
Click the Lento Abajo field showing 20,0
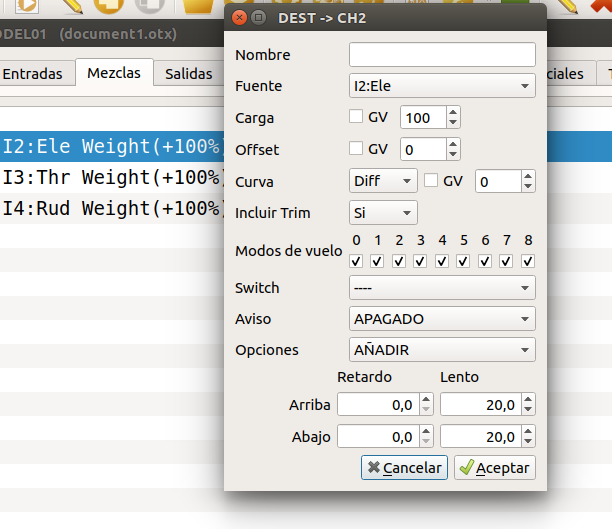[481, 436]
